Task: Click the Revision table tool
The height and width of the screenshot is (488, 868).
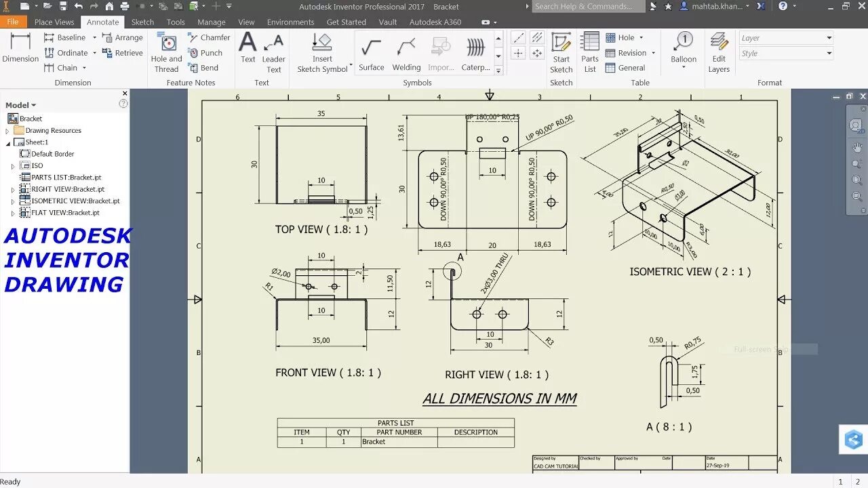Action: (626, 53)
